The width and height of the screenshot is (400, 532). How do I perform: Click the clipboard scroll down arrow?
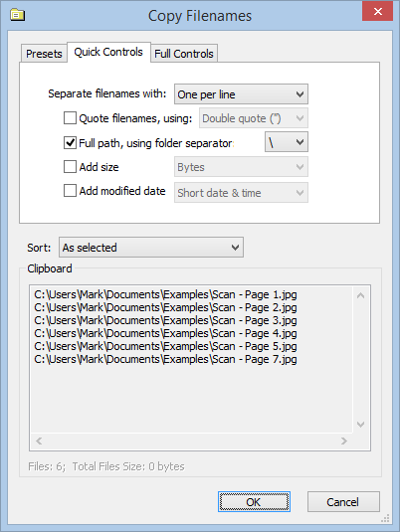tap(360, 424)
